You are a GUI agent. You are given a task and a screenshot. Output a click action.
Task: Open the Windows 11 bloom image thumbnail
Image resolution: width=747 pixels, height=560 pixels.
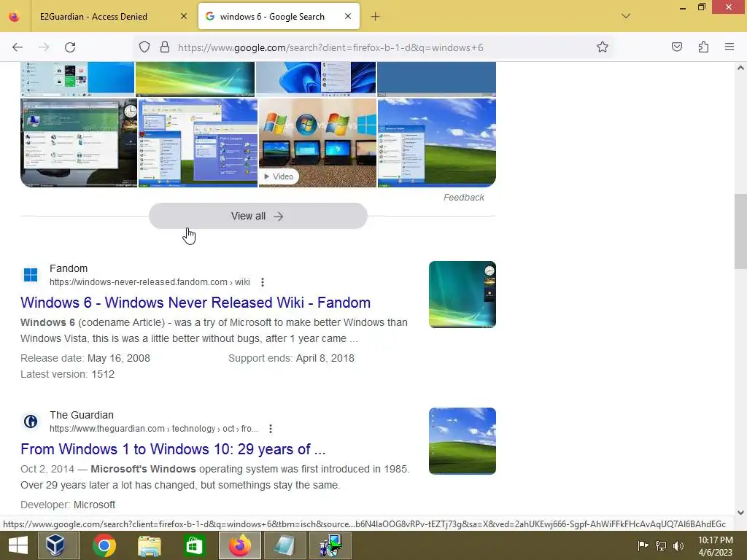tap(316, 79)
